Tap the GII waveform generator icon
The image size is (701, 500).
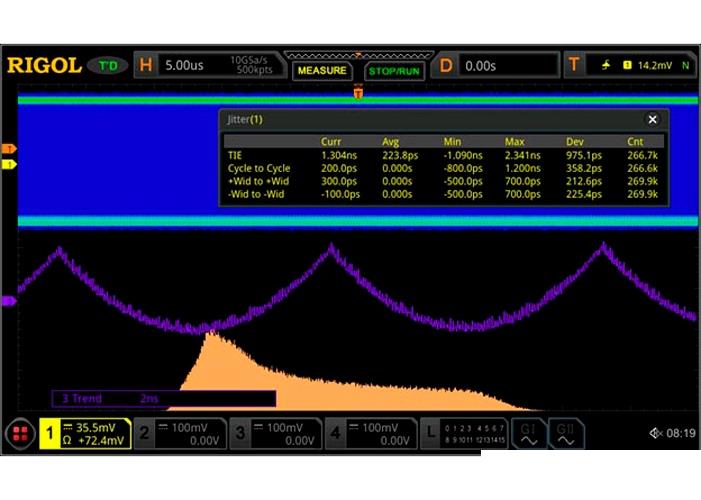[x=567, y=433]
